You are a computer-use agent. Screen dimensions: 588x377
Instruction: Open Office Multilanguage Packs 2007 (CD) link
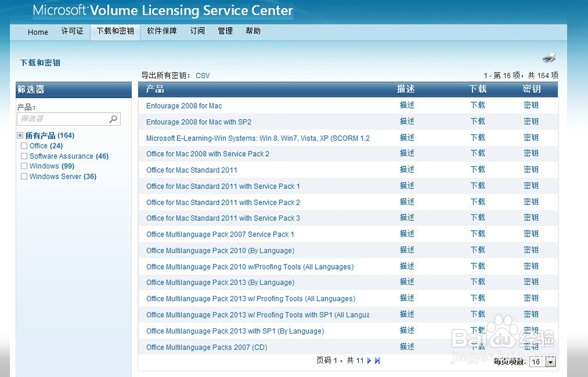(x=206, y=348)
